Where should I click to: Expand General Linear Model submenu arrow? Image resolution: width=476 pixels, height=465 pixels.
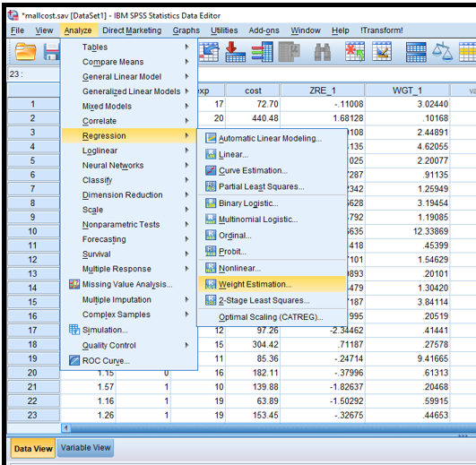pos(186,76)
